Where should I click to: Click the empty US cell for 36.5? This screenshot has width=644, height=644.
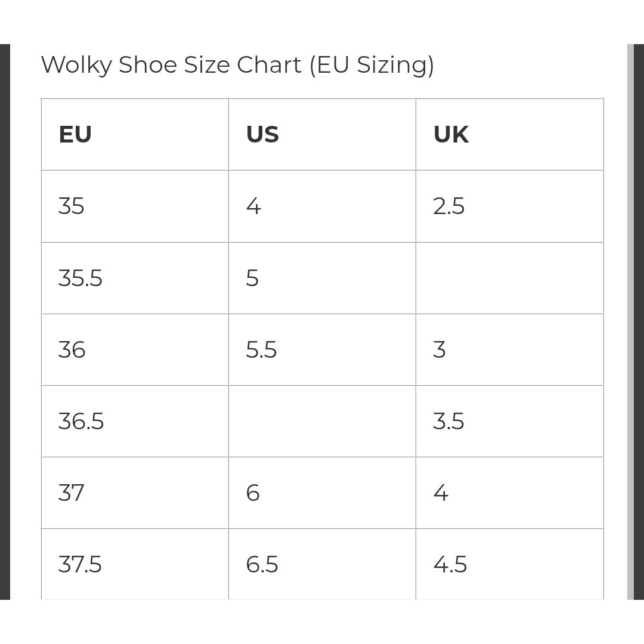(x=322, y=421)
